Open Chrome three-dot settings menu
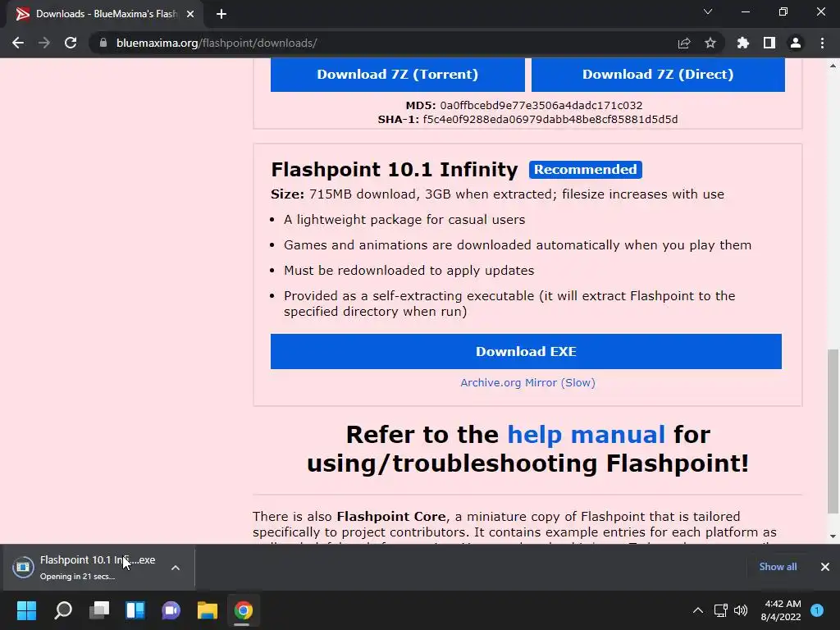The width and height of the screenshot is (840, 630). pos(822,43)
